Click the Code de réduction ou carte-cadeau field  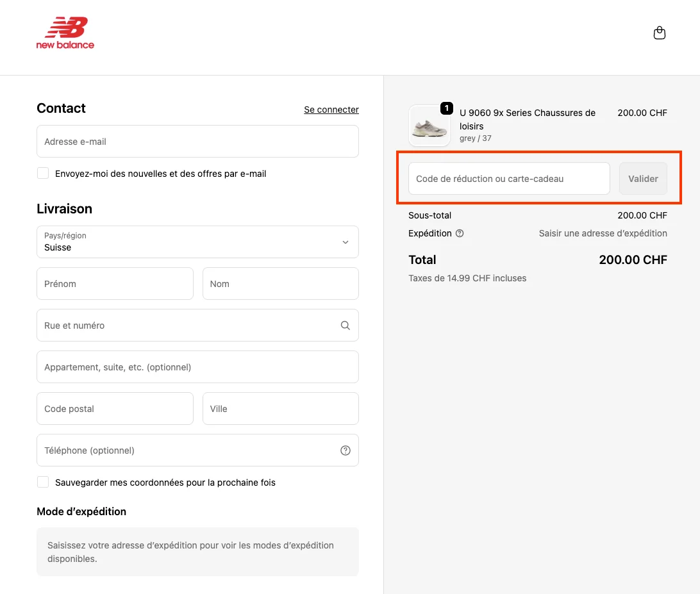click(508, 179)
